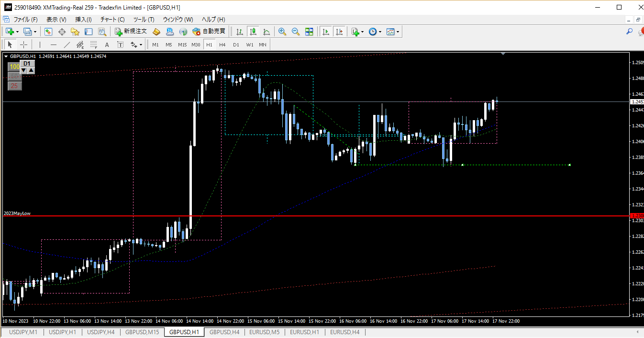Viewport: 644px width, 338px height.
Task: Switch to the W1 timeframe
Action: pyautogui.click(x=250, y=45)
